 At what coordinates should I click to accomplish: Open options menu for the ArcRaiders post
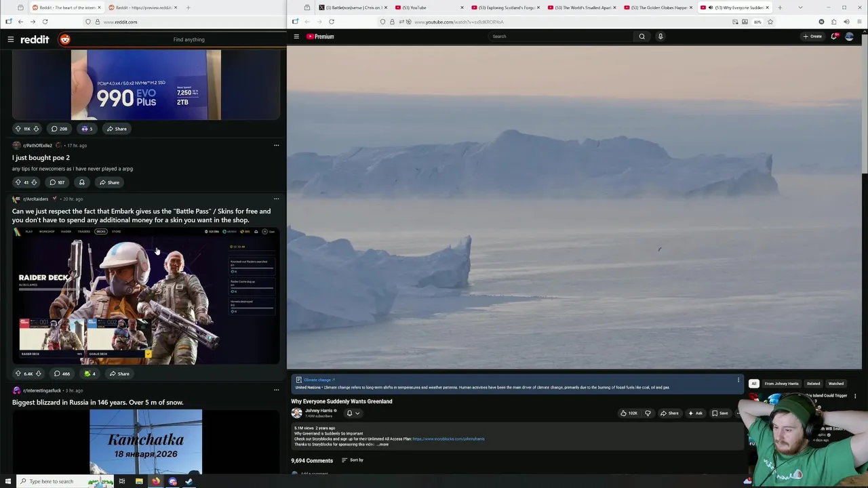pos(276,199)
